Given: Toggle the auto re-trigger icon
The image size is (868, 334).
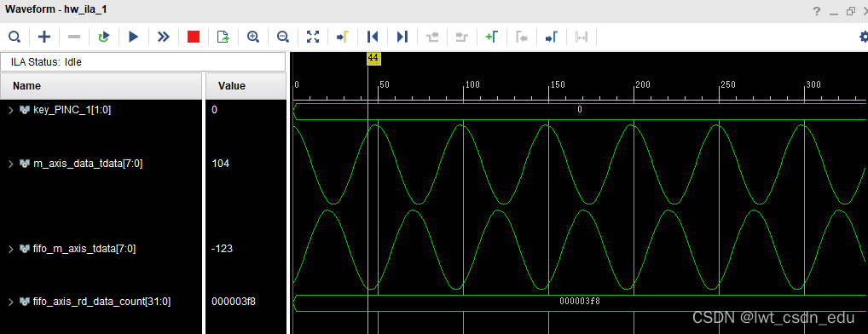Looking at the screenshot, I should click(x=103, y=37).
